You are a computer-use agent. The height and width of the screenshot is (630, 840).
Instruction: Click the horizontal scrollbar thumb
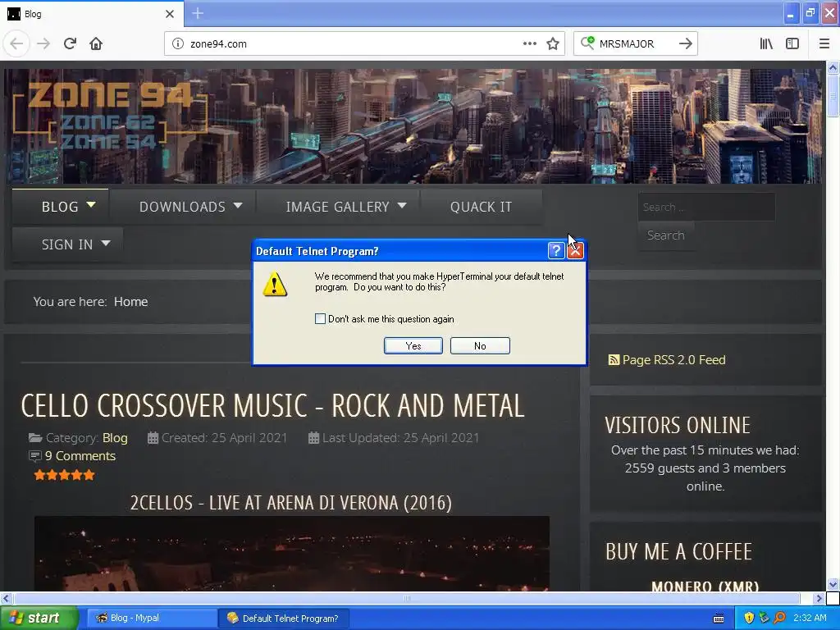click(x=407, y=598)
